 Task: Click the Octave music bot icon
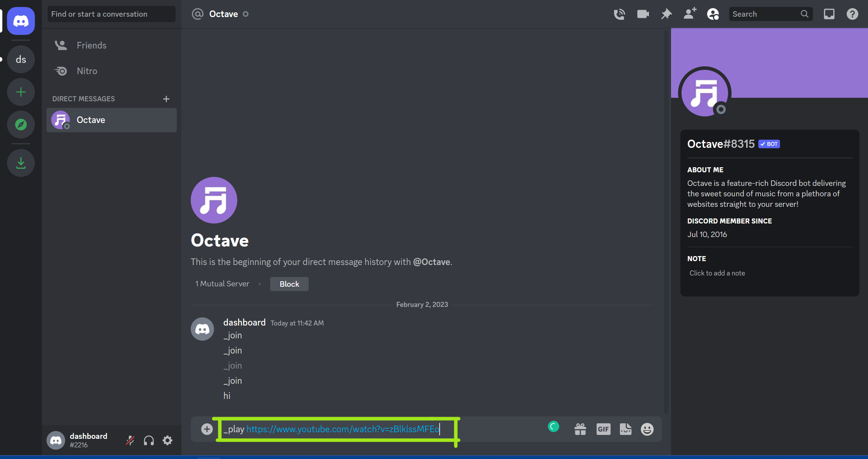pos(61,120)
